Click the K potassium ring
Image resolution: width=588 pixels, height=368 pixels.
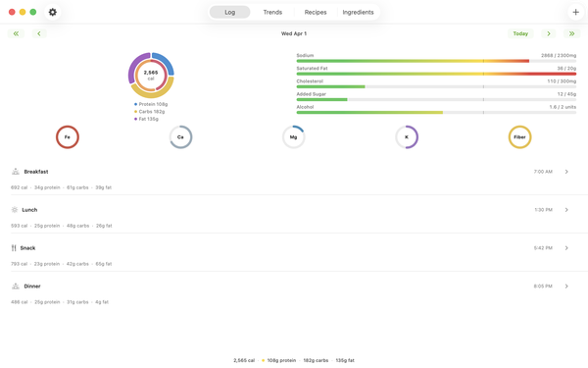tap(407, 137)
